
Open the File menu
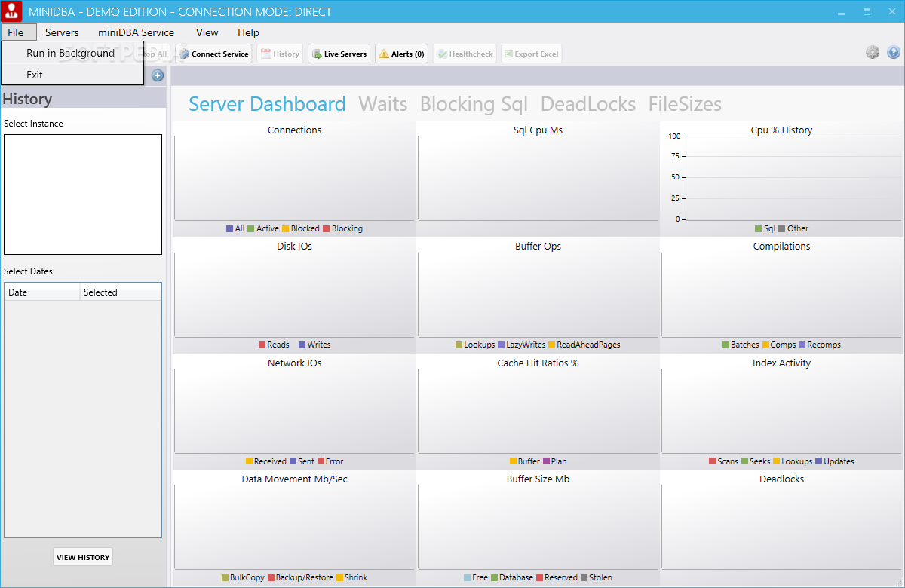(18, 32)
